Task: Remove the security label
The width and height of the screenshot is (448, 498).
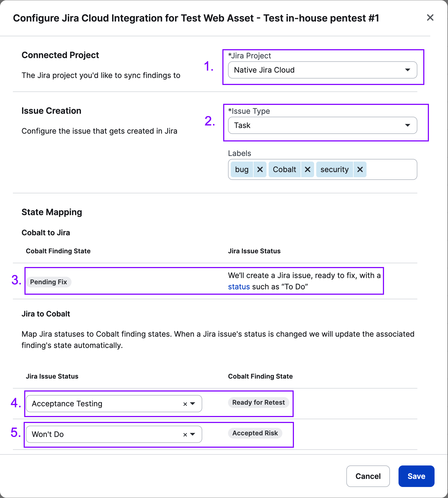Action: [x=360, y=169]
